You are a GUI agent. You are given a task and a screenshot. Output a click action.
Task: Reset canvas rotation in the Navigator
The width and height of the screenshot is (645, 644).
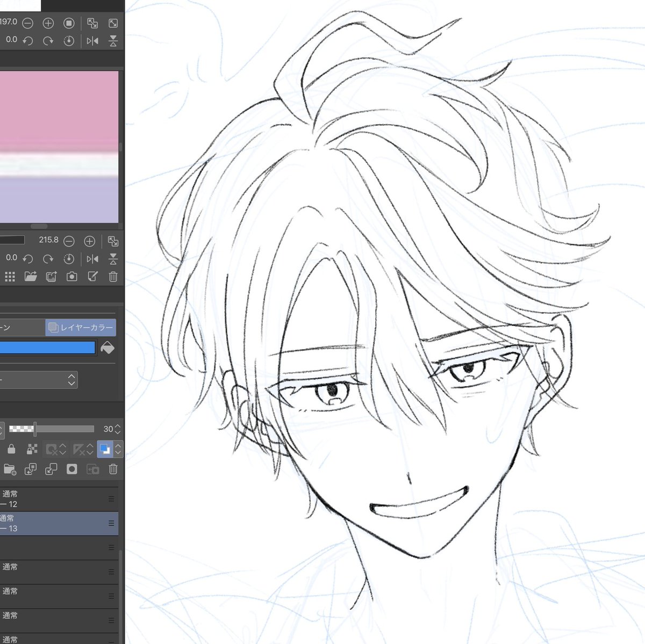[69, 41]
